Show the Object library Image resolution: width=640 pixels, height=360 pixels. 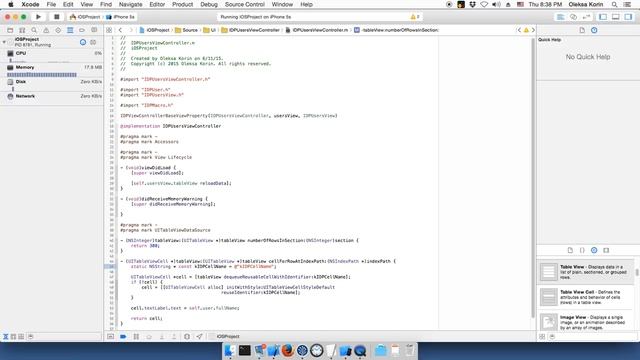pos(594,250)
